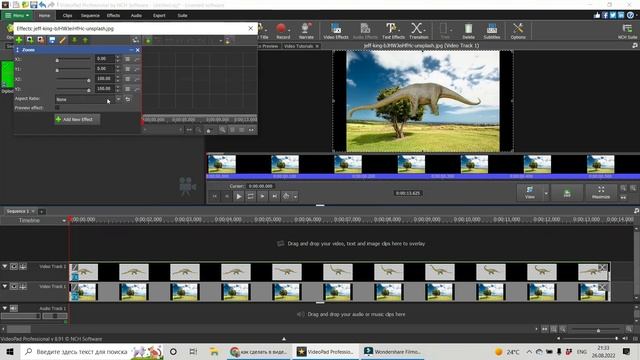This screenshot has height=360, width=640.
Task: Click the Maximize preview button
Action: [x=601, y=192]
